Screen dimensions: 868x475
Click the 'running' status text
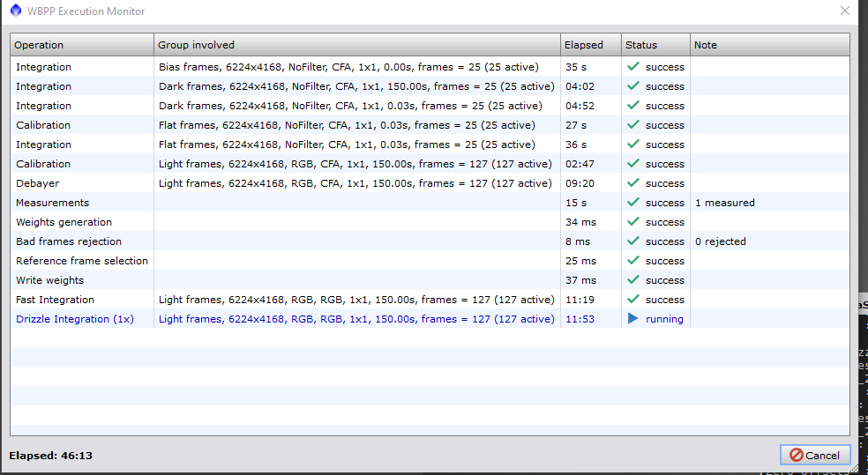664,319
